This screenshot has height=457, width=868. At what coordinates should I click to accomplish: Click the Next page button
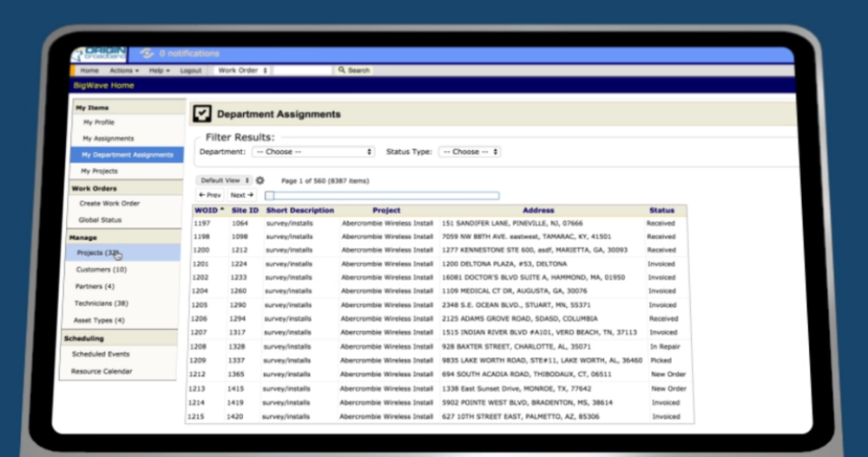[241, 195]
